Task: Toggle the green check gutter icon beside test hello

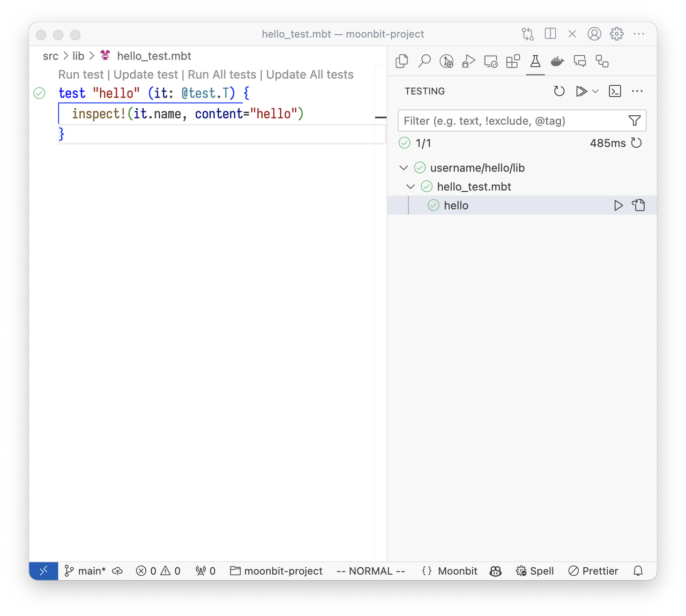Action: point(39,93)
